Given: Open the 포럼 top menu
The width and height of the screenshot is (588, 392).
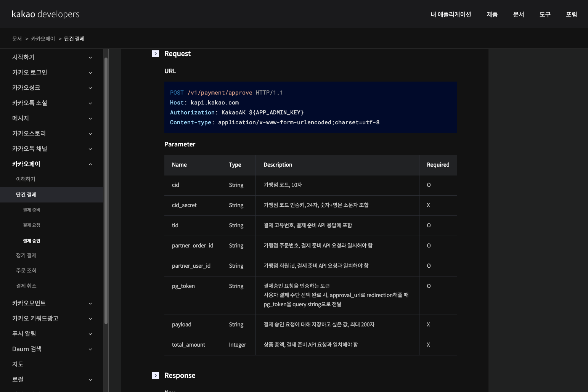Looking at the screenshot, I should pos(571,14).
